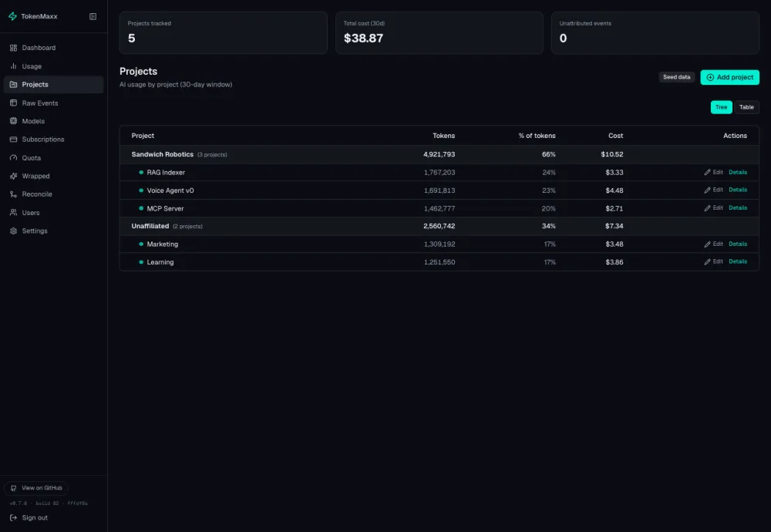
Task: Click pencil icon in RAG Indexer row
Action: pyautogui.click(x=707, y=172)
